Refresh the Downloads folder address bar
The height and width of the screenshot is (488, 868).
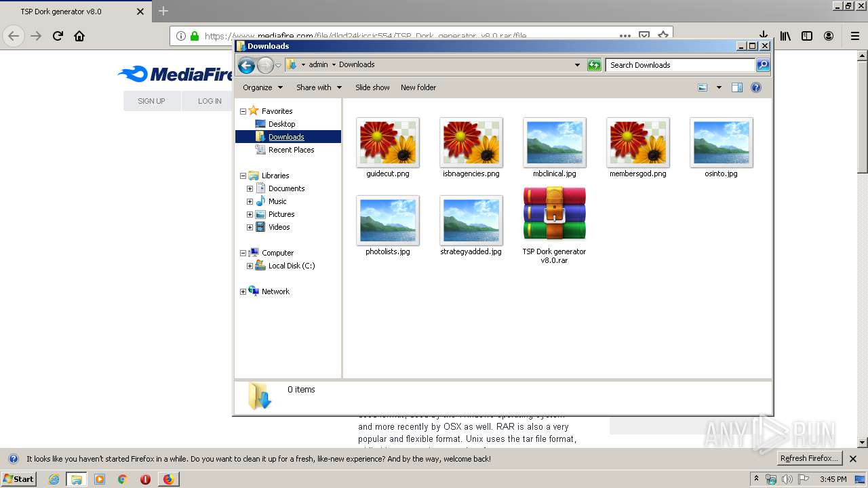[594, 65]
